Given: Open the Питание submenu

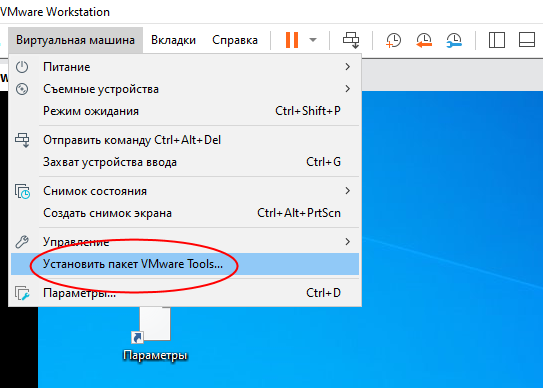Looking at the screenshot, I should click(185, 67).
